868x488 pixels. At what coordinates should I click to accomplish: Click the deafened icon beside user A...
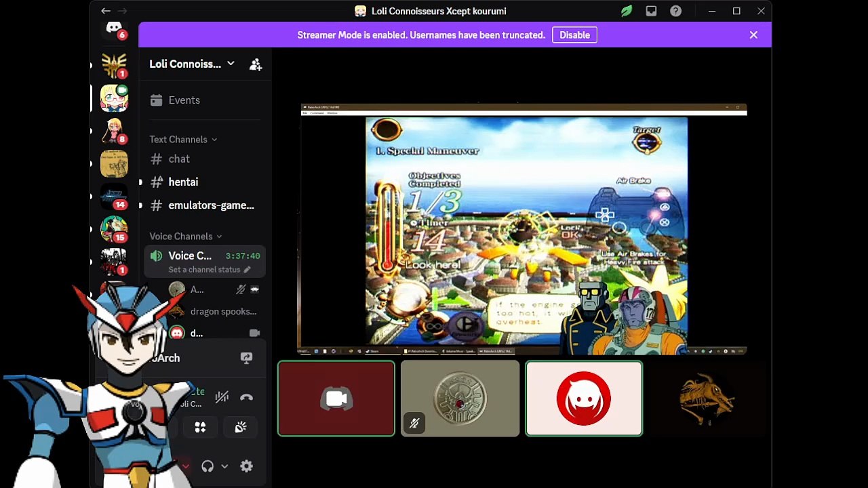pos(254,289)
